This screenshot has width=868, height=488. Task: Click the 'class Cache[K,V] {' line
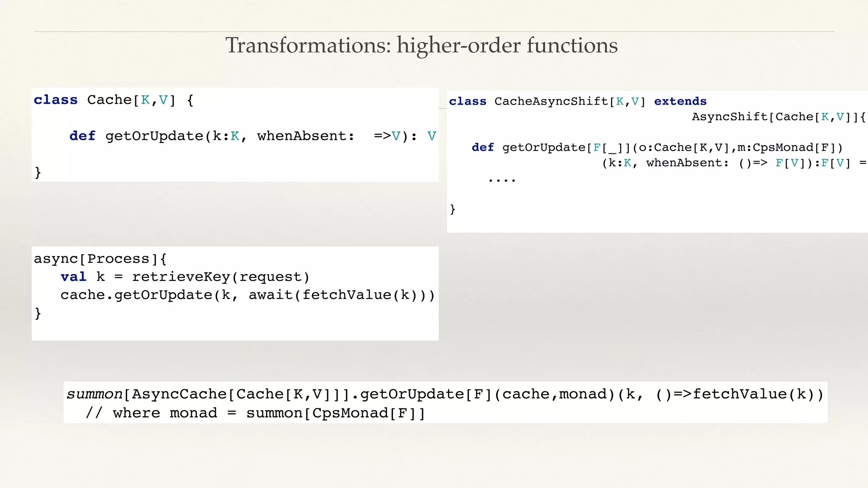[114, 100]
